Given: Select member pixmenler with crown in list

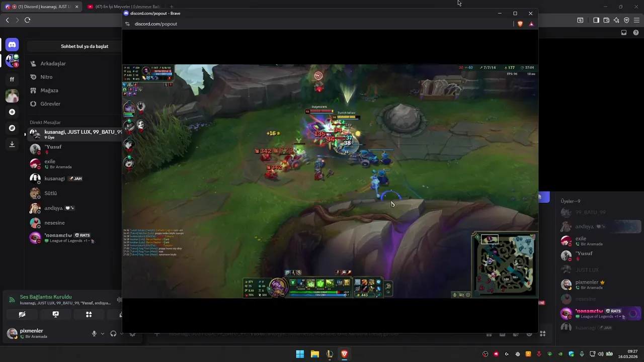Looking at the screenshot, I should pos(601,285).
